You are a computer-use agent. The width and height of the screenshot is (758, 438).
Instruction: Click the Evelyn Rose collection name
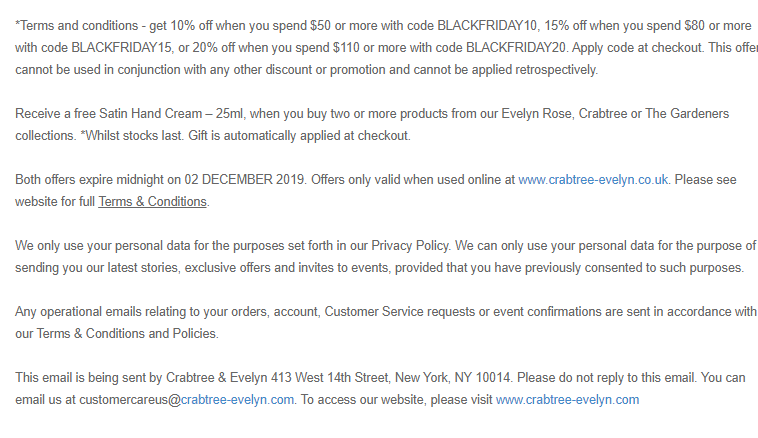tap(536, 114)
